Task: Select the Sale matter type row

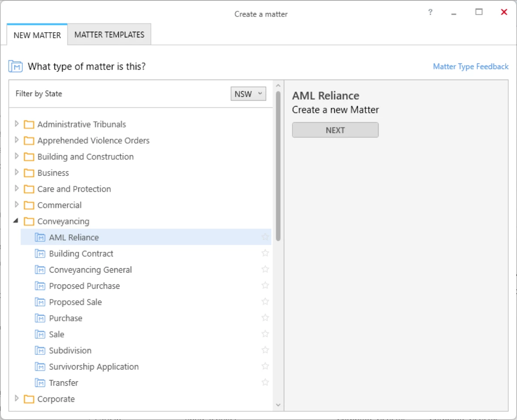Action: coord(146,334)
